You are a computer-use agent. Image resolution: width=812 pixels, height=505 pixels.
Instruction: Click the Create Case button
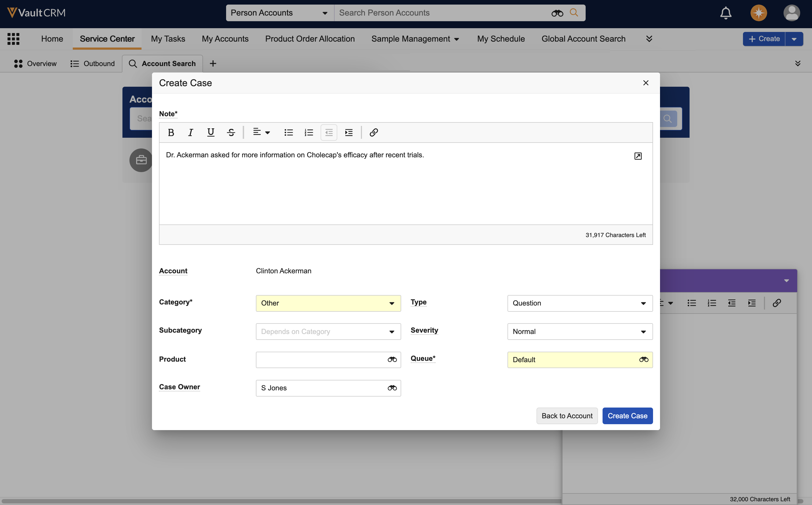pos(627,416)
